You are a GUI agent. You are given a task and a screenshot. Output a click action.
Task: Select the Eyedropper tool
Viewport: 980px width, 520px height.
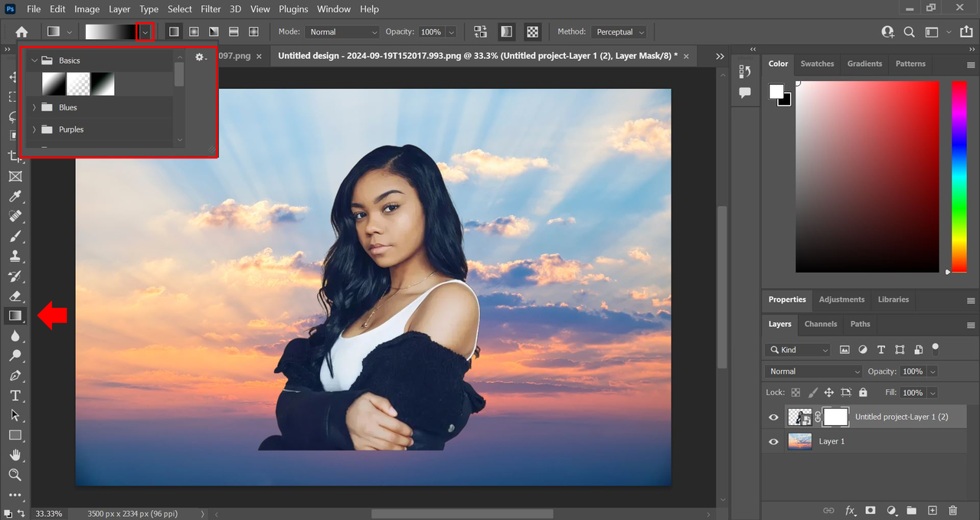pyautogui.click(x=15, y=196)
